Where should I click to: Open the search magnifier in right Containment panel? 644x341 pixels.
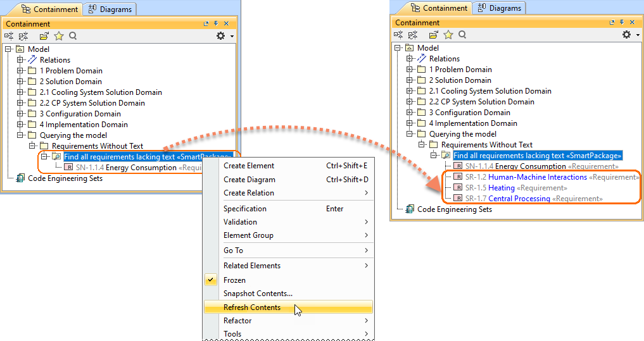click(x=462, y=35)
